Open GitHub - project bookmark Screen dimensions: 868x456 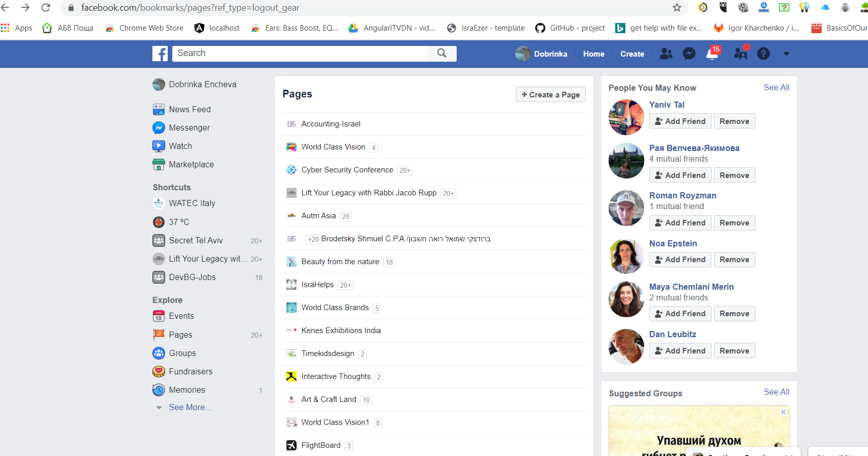(570, 28)
